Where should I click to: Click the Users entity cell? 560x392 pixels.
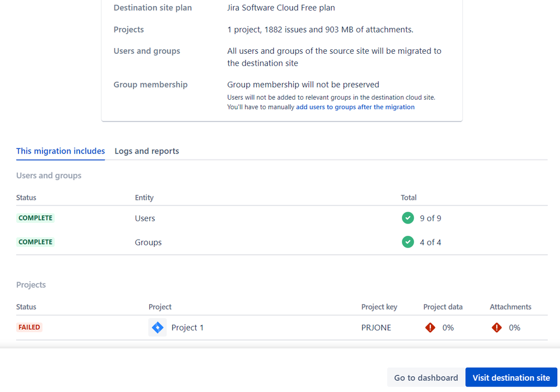(145, 218)
